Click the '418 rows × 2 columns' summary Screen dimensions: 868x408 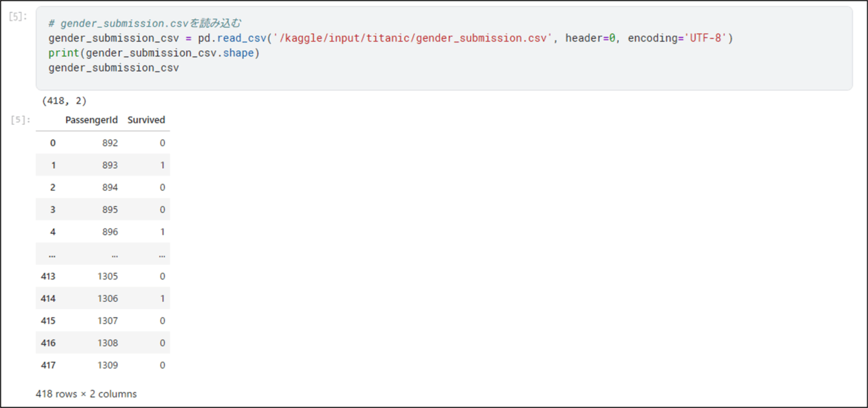(86, 394)
